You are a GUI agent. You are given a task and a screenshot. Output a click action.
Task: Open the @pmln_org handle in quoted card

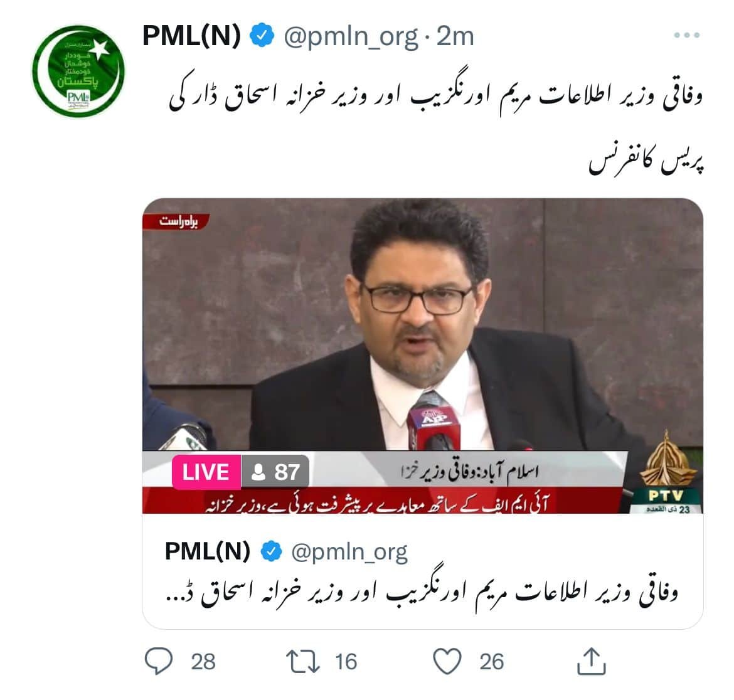coord(349,552)
